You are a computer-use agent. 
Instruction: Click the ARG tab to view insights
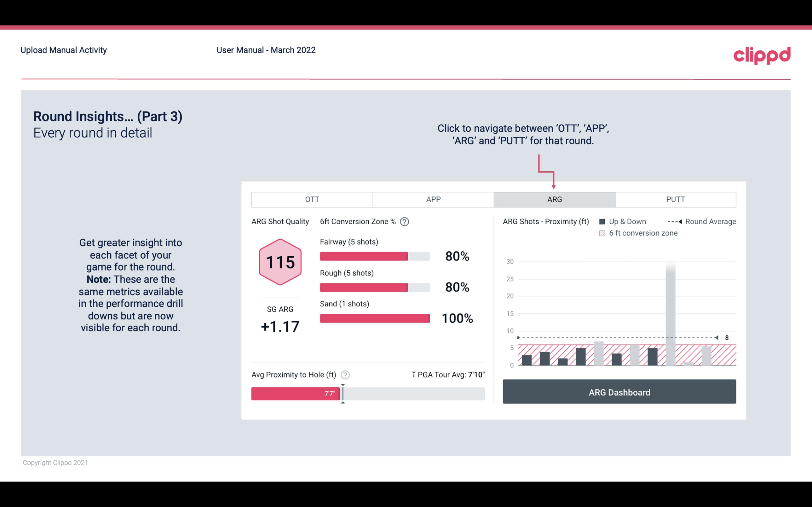[553, 200]
